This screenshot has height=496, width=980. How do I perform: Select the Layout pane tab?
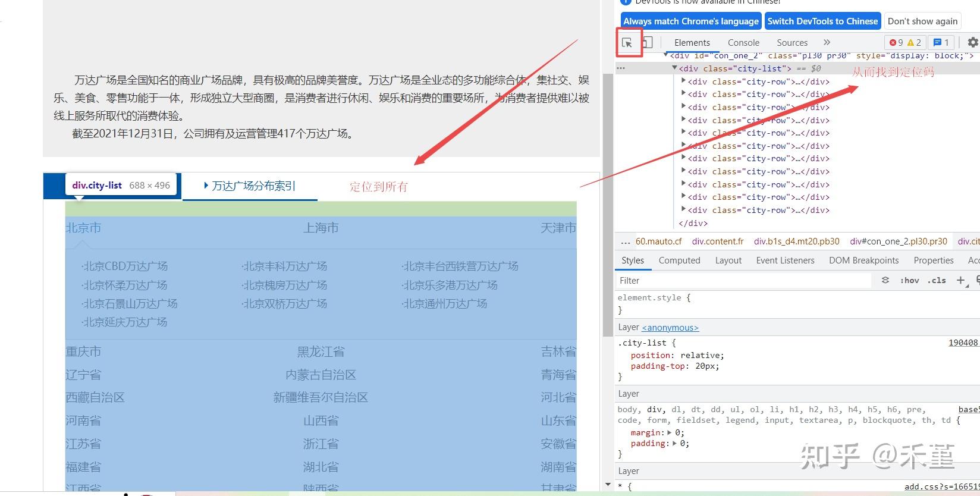[728, 260]
